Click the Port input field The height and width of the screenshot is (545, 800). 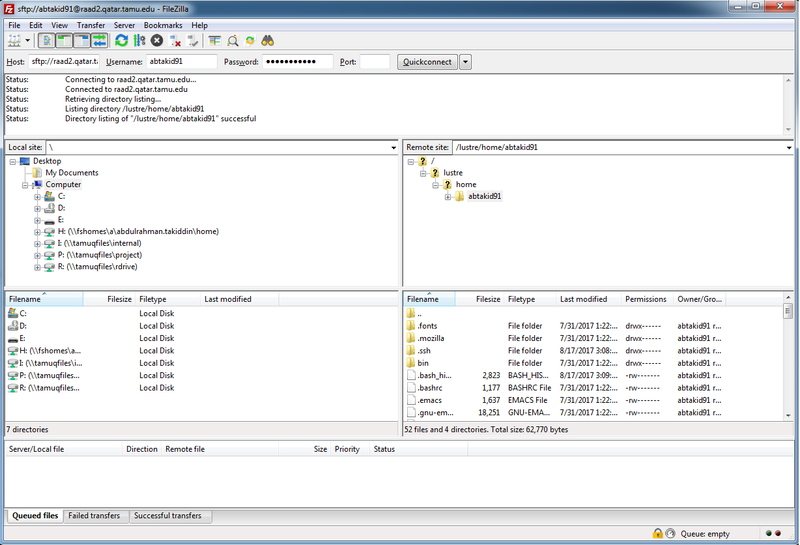point(374,62)
